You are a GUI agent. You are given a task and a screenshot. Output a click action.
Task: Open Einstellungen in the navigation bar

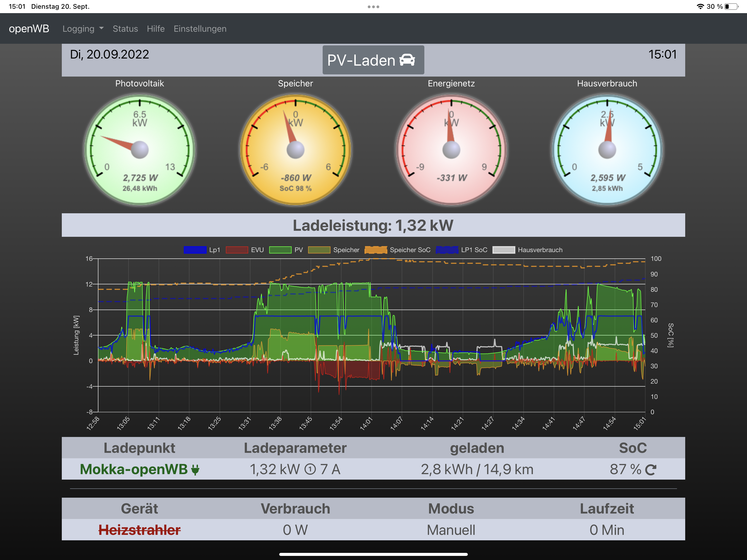point(200,29)
